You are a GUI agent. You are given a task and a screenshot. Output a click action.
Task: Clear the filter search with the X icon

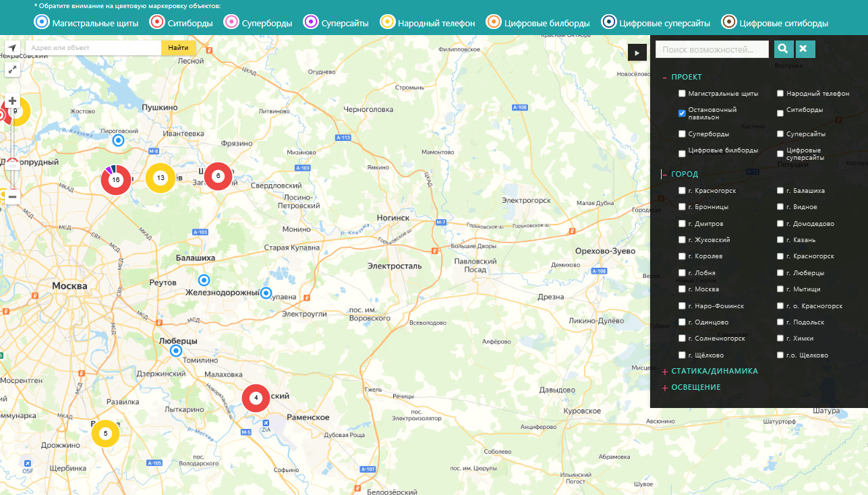[x=805, y=49]
